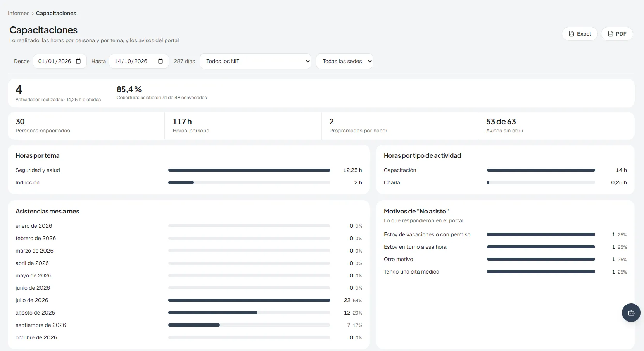644x351 pixels.
Task: Expand the Todos los NIT dropdown
Action: (x=256, y=61)
